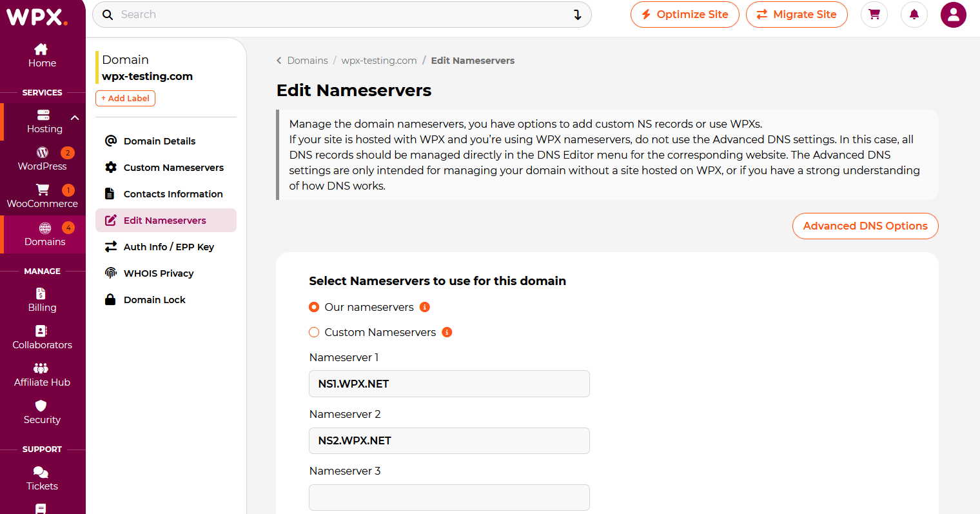Click the Nameserver 2 field
Image resolution: width=980 pixels, height=514 pixels.
point(449,440)
